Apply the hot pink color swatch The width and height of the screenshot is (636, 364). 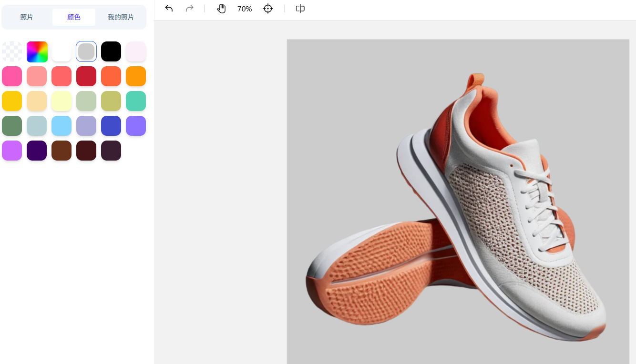[x=12, y=76]
